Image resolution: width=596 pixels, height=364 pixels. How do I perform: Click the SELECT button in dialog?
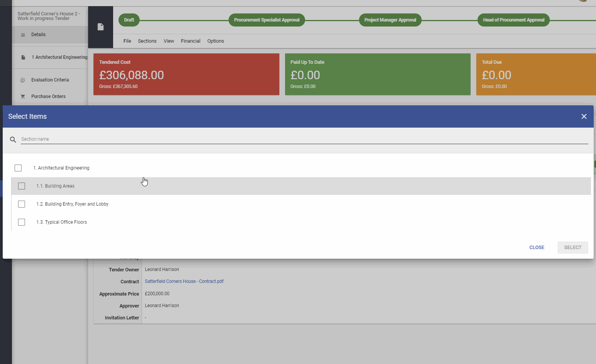click(573, 248)
